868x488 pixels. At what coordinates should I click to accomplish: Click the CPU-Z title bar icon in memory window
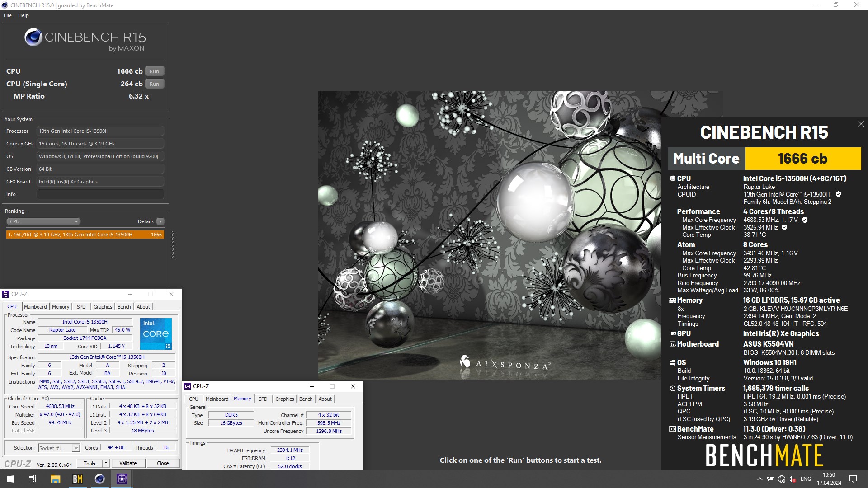coord(187,386)
